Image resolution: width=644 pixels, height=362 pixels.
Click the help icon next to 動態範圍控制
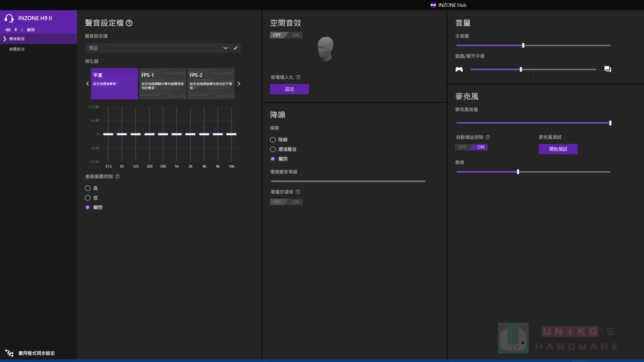click(x=117, y=177)
